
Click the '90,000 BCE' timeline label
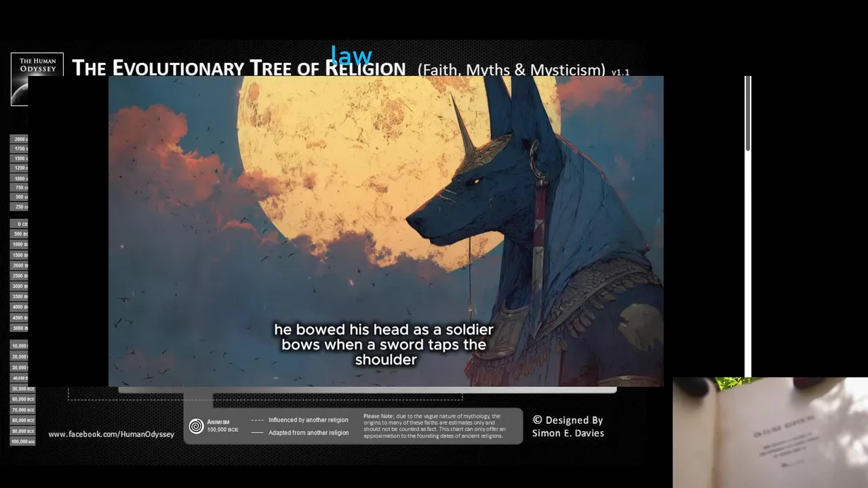click(22, 431)
